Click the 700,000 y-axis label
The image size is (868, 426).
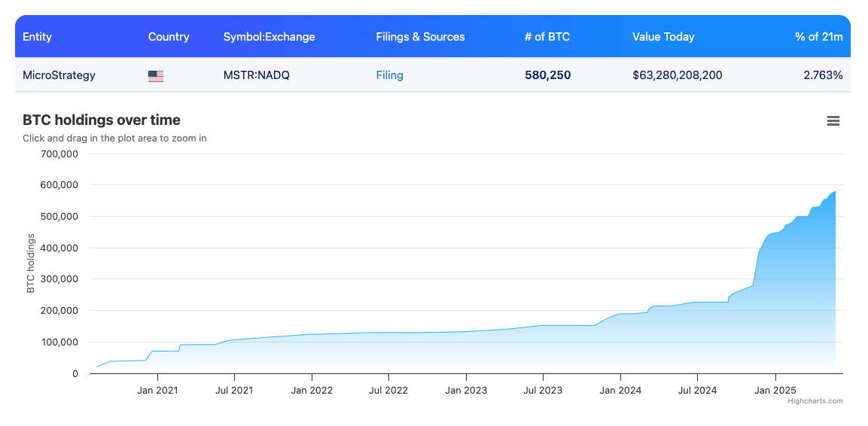59,154
